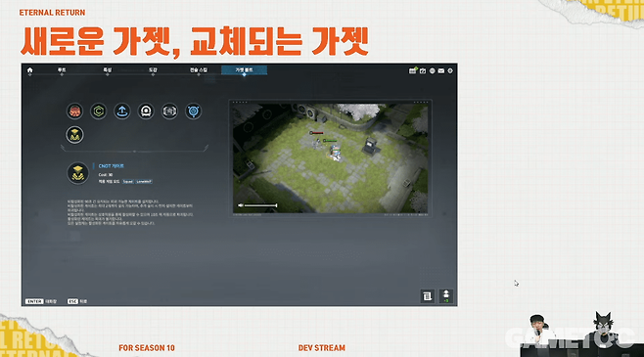The image size is (644, 357).
Task: Play the gadget preview video
Action: pyautogui.click(x=330, y=158)
